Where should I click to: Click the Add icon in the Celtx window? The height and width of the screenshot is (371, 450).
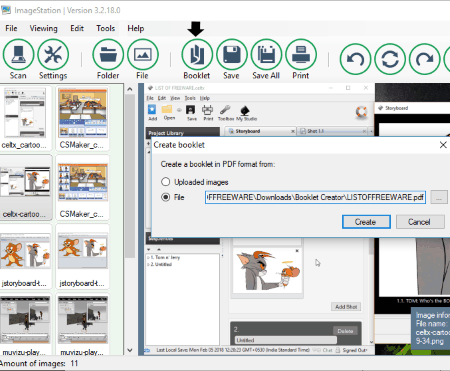[x=152, y=112]
